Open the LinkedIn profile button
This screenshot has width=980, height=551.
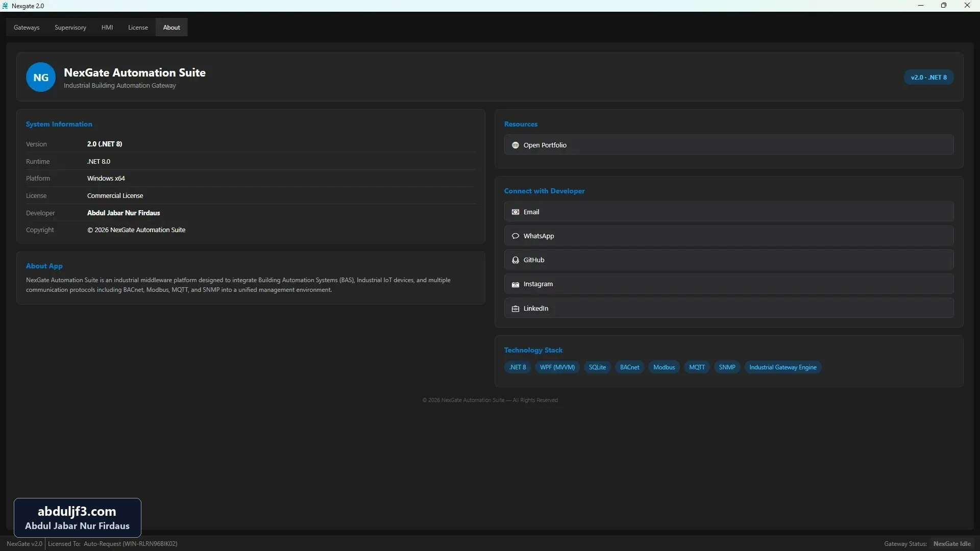[729, 308]
